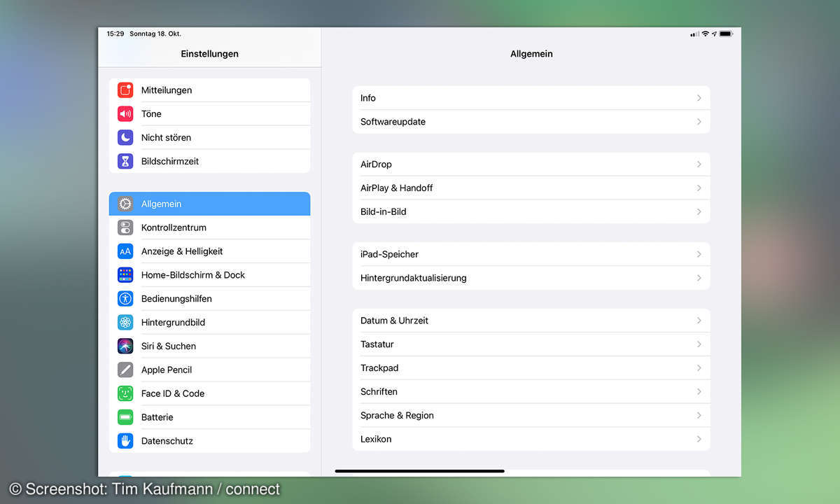
Task: Tap the Face ID & Code icon
Action: tap(125, 393)
